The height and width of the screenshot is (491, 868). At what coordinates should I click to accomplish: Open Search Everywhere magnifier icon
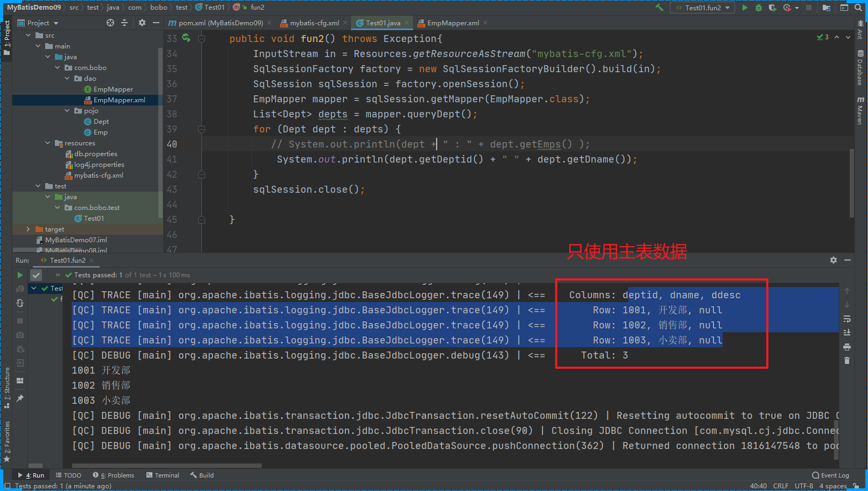[x=858, y=8]
